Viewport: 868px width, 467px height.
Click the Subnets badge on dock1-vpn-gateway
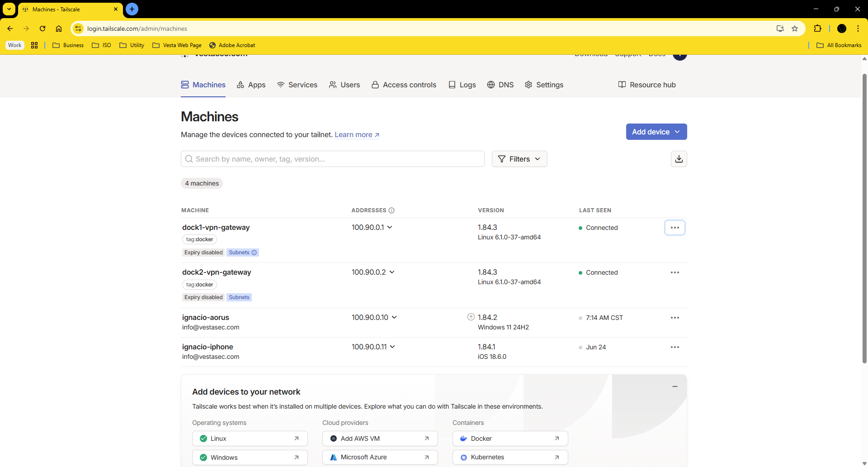click(243, 253)
